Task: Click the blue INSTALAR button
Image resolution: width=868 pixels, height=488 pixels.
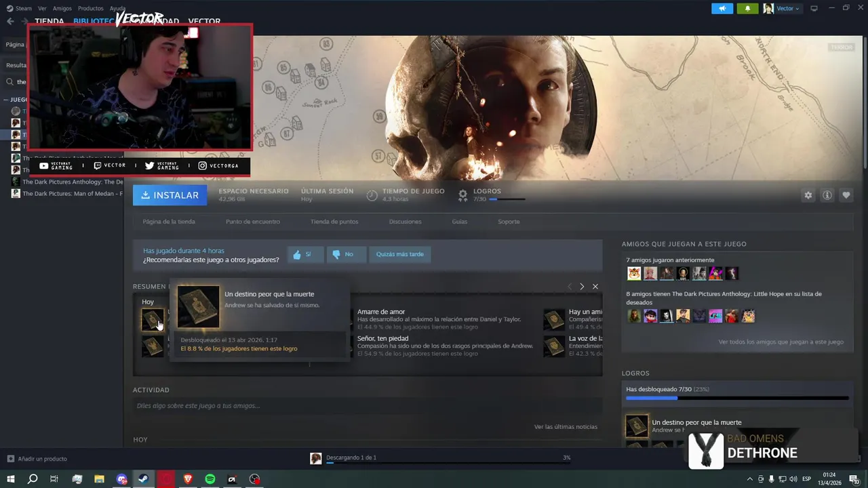Action: (170, 195)
